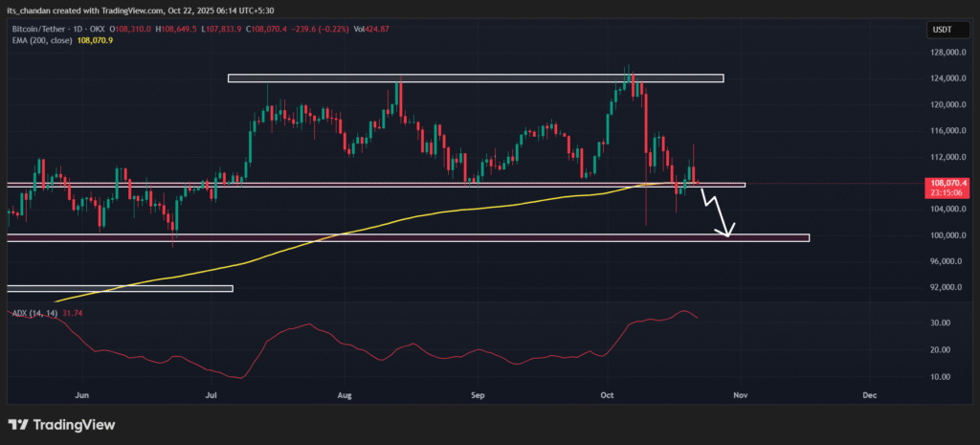Open the USDT currency selector
This screenshot has height=445, width=980.
click(x=939, y=31)
